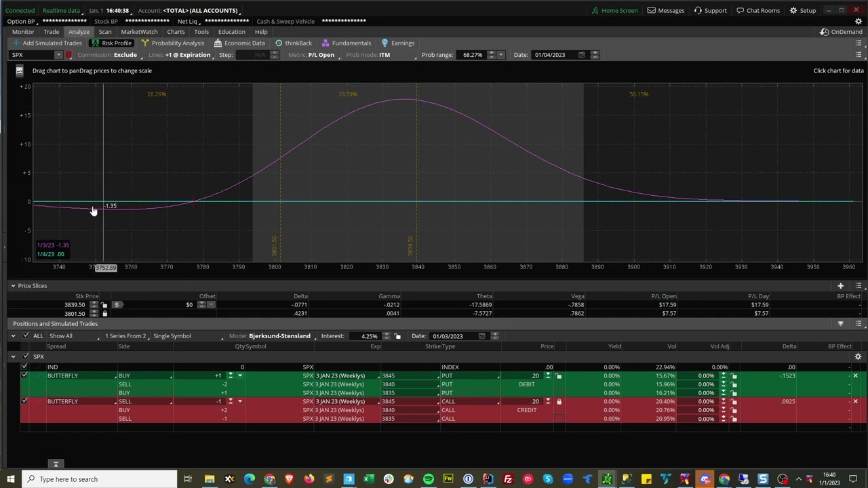
Task: Uncheck the IND SPX row checkbox
Action: click(24, 367)
